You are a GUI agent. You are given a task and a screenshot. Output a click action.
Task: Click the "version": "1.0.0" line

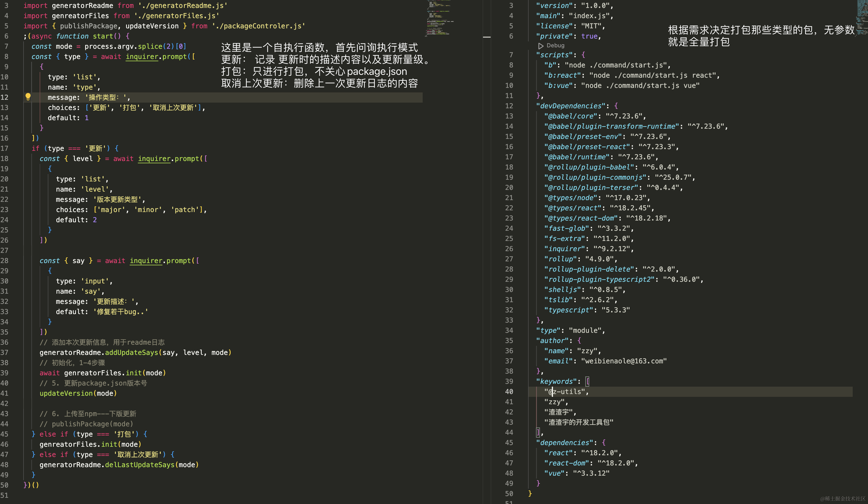pyautogui.click(x=575, y=5)
